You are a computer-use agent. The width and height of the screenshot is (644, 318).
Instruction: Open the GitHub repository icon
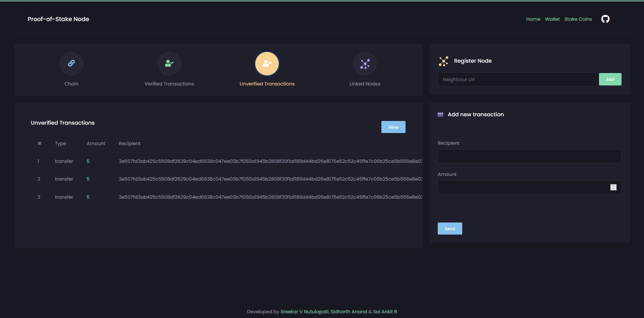[605, 19]
